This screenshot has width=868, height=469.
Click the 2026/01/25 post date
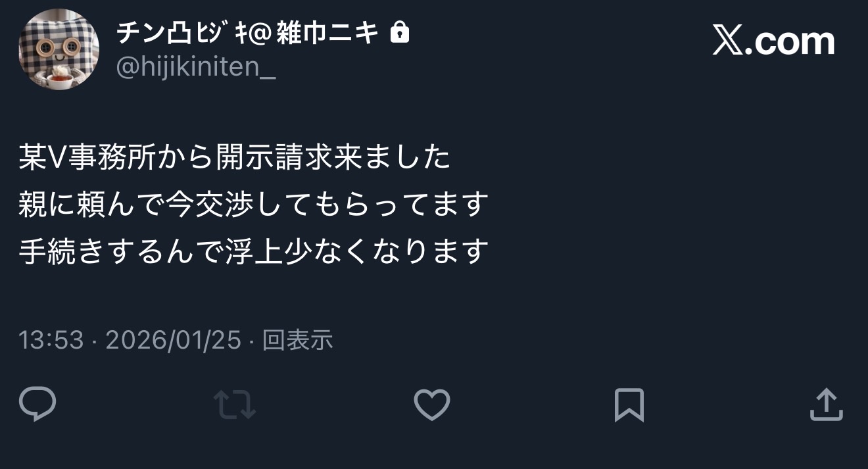[173, 340]
